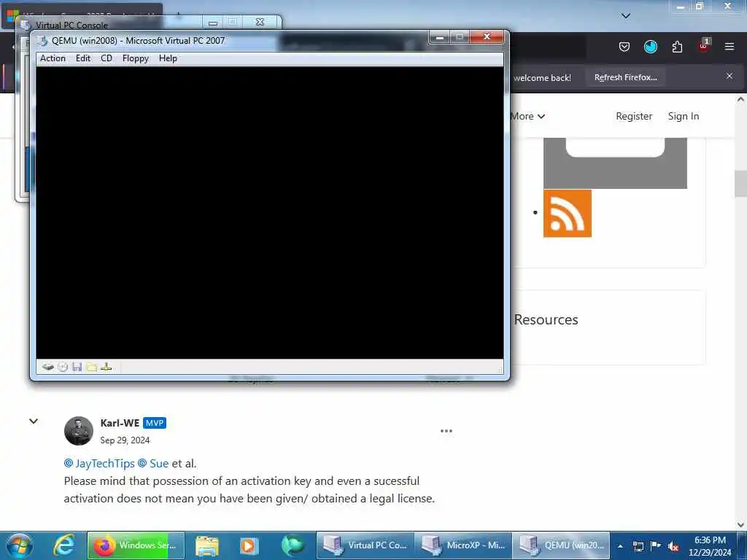Click the network tray icon
Viewport: 747px width, 560px height.
[x=638, y=546]
